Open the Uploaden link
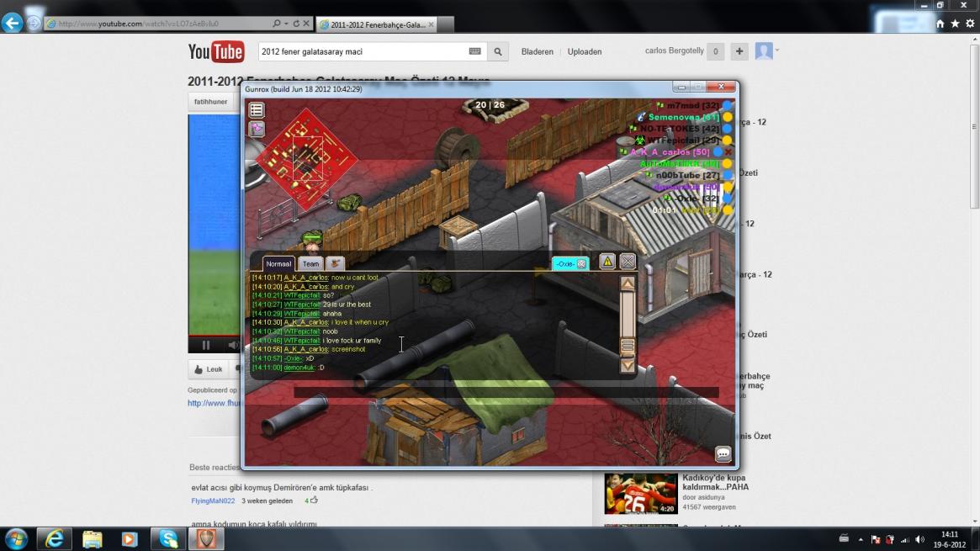The height and width of the screenshot is (551, 980). (585, 52)
